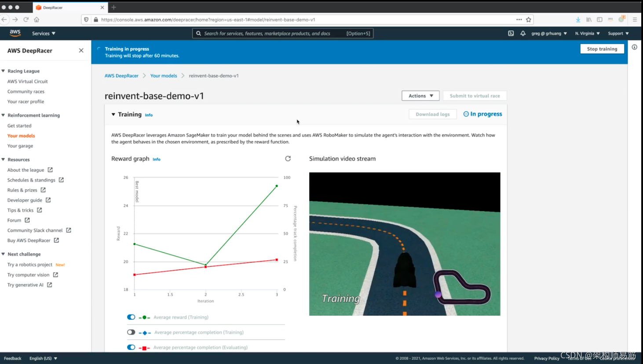
Task: Open external link icon for Tips & tricks
Action: coord(40,210)
